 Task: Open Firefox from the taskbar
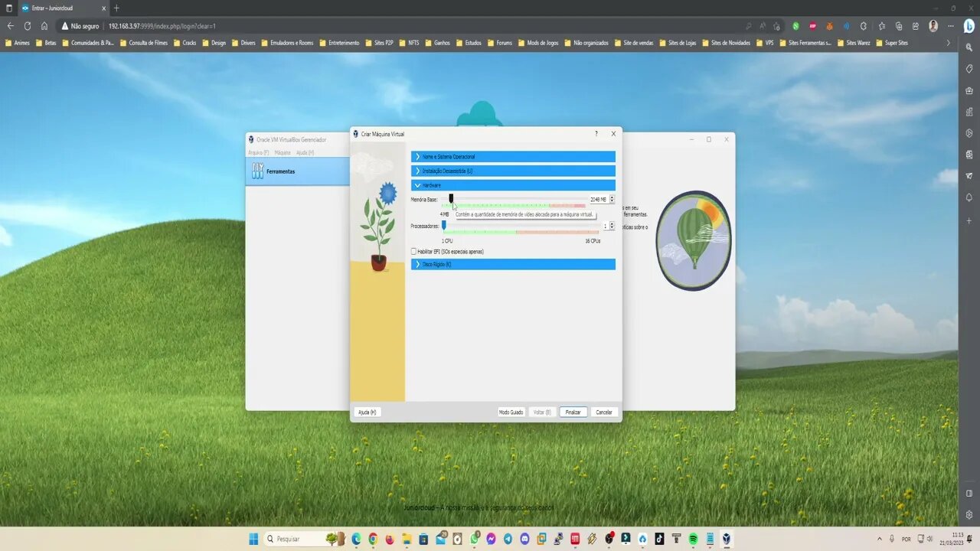(x=390, y=539)
